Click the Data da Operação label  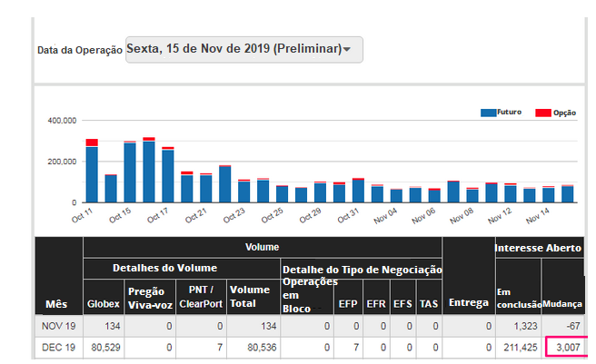tap(80, 50)
